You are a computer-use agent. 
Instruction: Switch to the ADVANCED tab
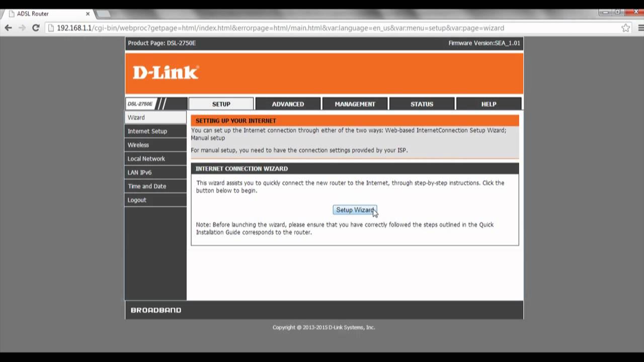coord(288,104)
